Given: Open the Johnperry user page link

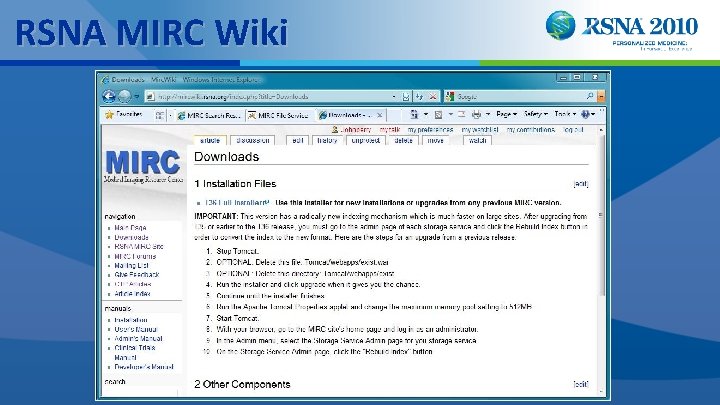Looking at the screenshot, I should 356,130.
